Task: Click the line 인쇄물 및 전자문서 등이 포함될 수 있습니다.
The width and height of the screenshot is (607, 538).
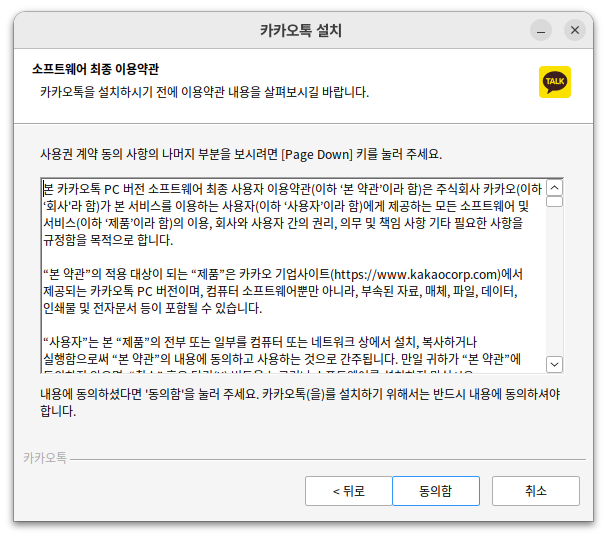Action: [x=153, y=308]
